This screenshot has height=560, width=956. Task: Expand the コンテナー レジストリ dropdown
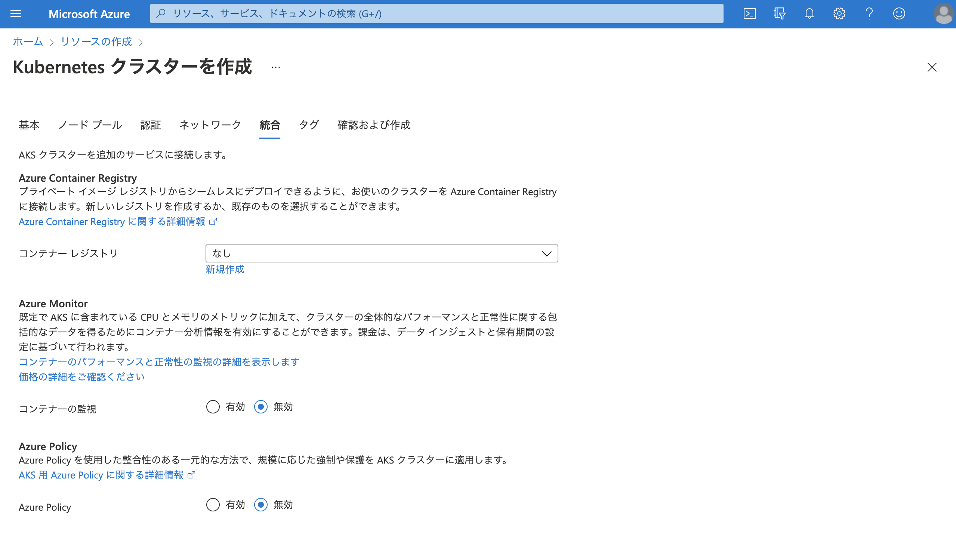coord(381,253)
